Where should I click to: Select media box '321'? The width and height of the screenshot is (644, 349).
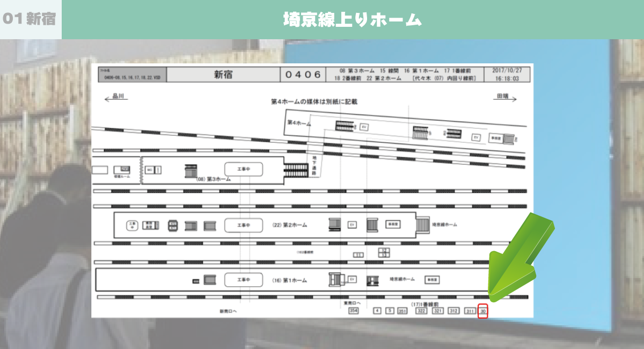pos(438,311)
